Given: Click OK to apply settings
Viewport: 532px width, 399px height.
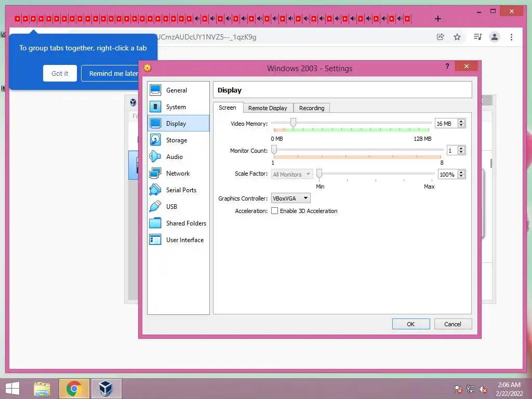Looking at the screenshot, I should (411, 324).
